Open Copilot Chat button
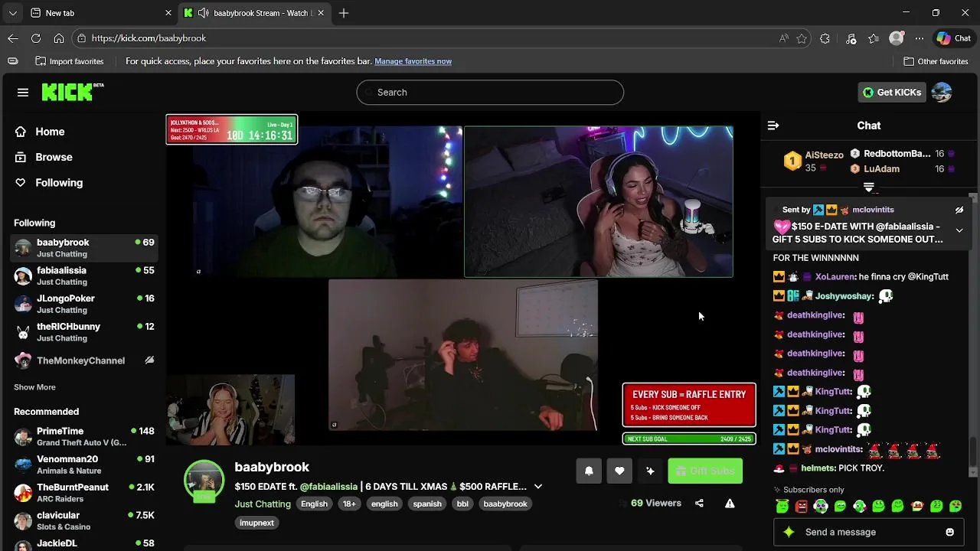Screen dimensions: 980x551 click(x=954, y=38)
